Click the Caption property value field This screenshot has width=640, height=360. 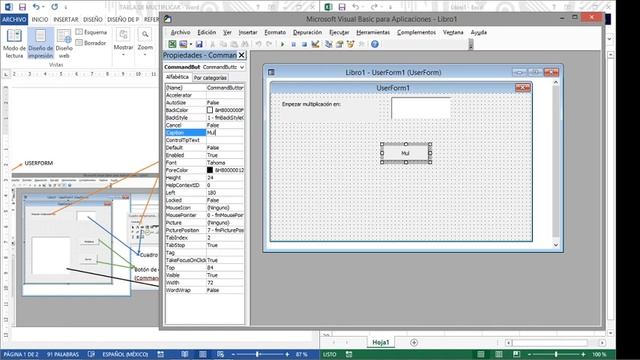pyautogui.click(x=225, y=133)
